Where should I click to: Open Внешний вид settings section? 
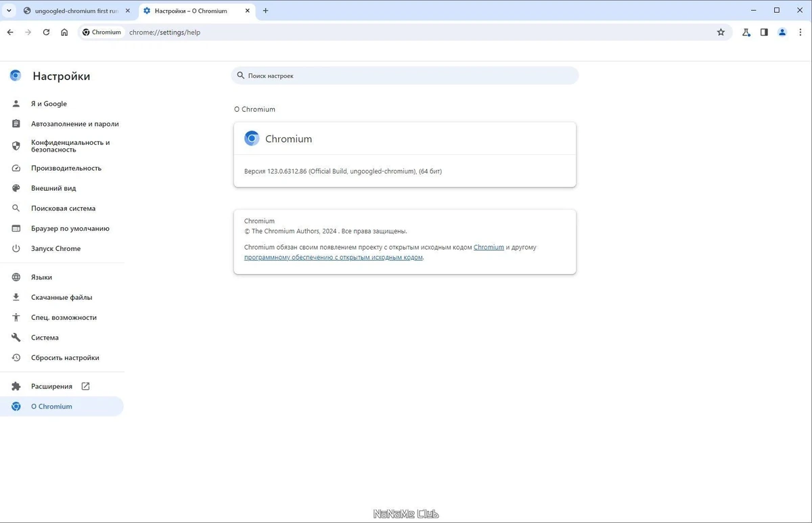pos(62,188)
